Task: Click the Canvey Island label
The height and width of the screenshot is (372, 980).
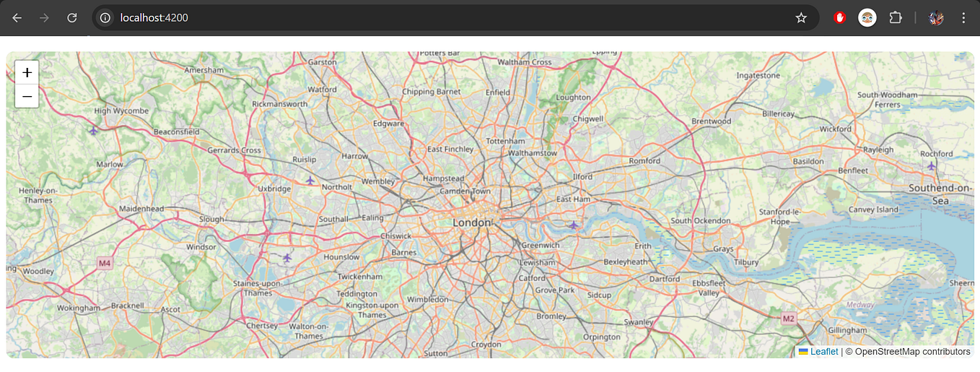Action: point(872,209)
